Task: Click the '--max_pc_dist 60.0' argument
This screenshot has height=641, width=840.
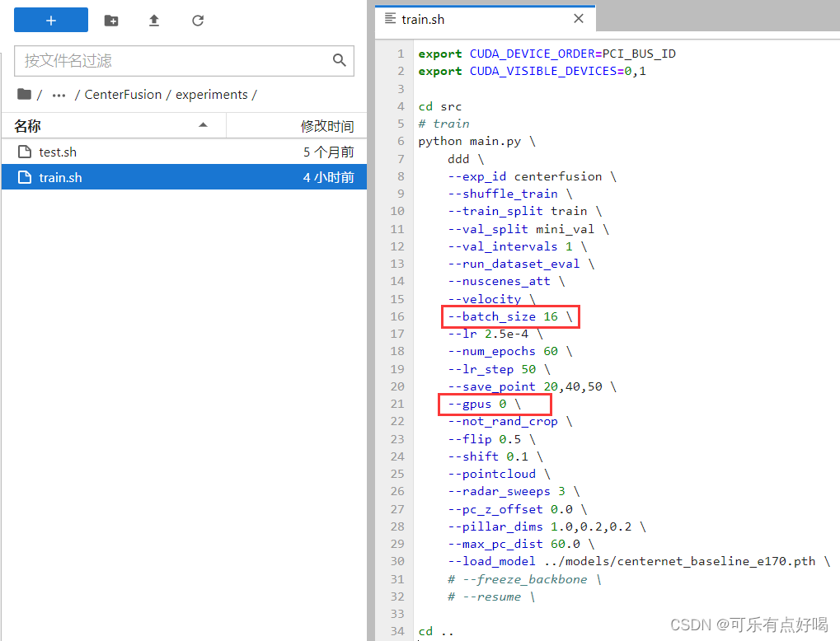Action: 514,544
